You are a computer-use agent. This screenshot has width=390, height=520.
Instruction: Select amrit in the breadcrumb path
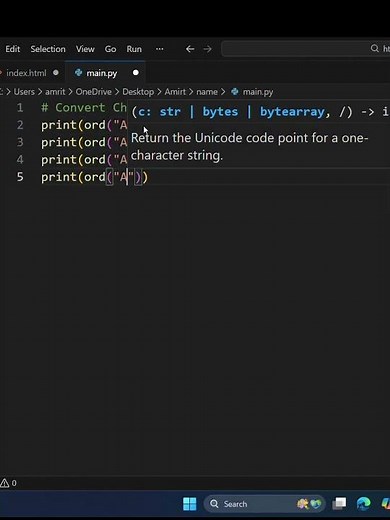click(x=55, y=92)
